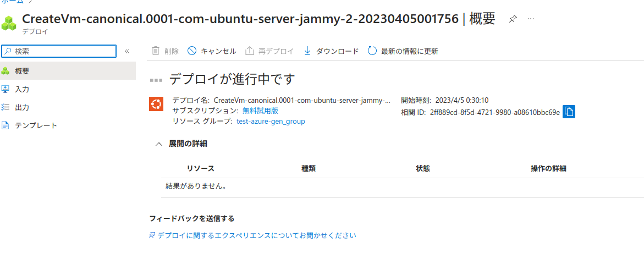Image resolution: width=644 pixels, height=253 pixels.
Task: Collapse the left navigation pane
Action: pos(127,51)
